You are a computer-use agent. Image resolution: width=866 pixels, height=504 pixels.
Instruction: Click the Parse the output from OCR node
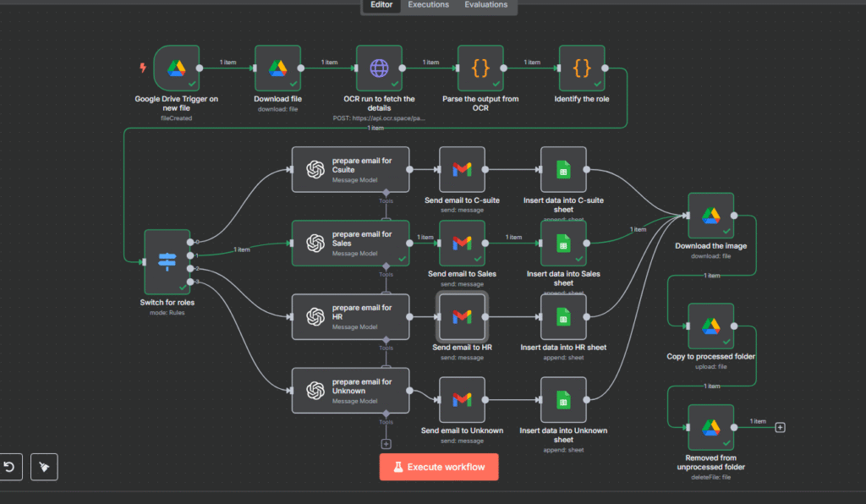coord(480,68)
